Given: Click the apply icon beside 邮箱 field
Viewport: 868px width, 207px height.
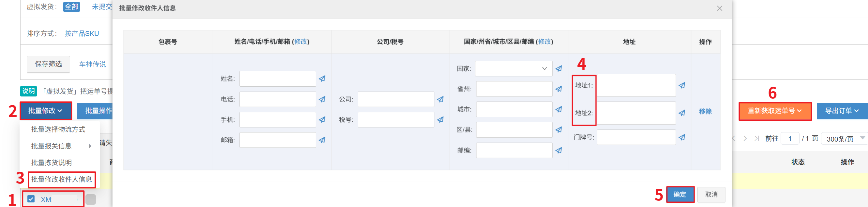Looking at the screenshot, I should coord(322,140).
